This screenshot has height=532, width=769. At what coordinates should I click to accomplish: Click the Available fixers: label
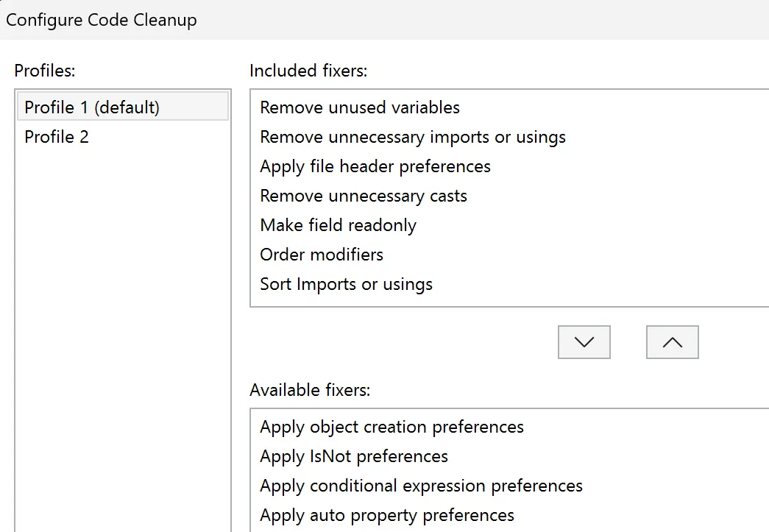click(310, 390)
